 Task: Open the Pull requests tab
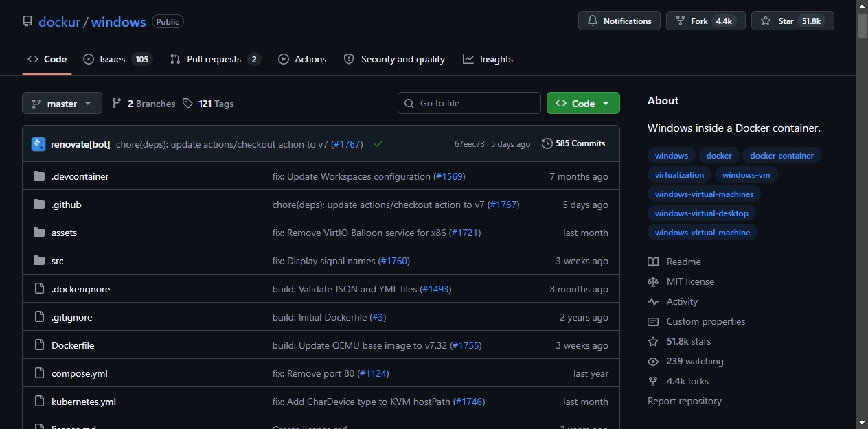tap(215, 59)
